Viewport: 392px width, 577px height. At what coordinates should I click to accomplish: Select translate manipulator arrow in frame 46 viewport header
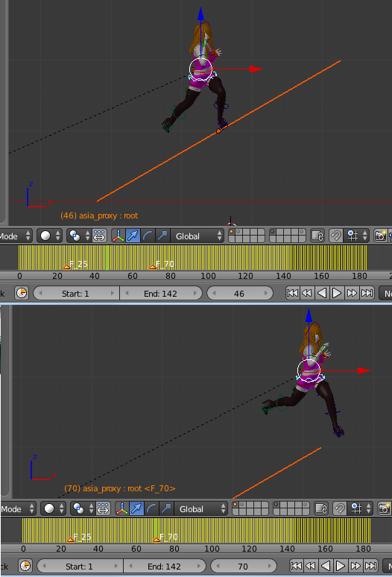133,236
